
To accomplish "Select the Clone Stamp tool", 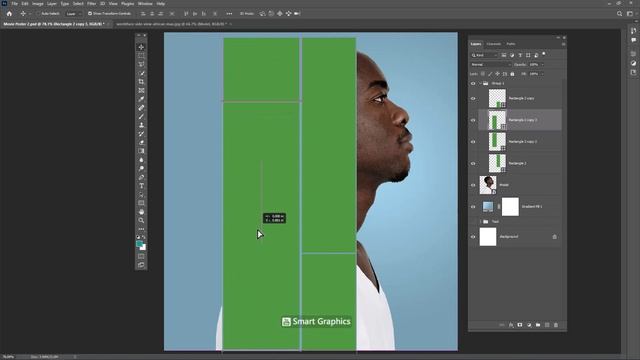I will pyautogui.click(x=141, y=125).
